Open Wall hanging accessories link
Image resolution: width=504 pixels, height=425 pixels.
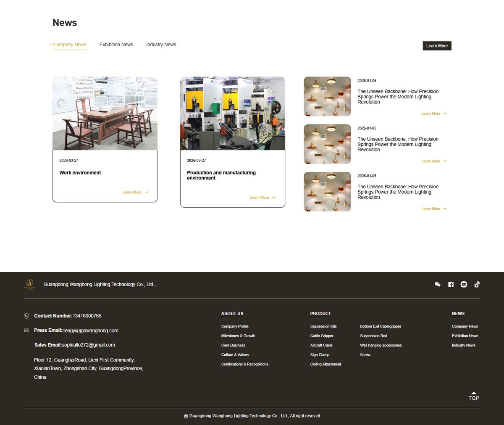381,346
